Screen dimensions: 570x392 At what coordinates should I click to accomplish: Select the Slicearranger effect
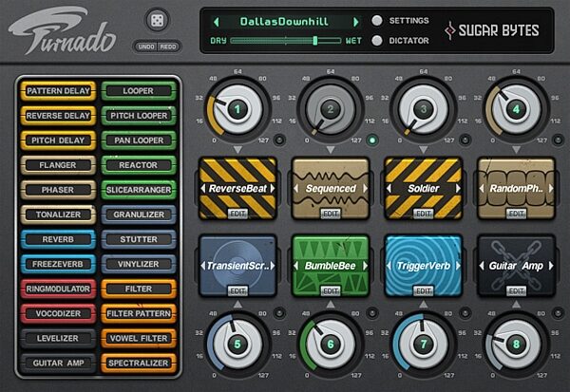coord(139,190)
